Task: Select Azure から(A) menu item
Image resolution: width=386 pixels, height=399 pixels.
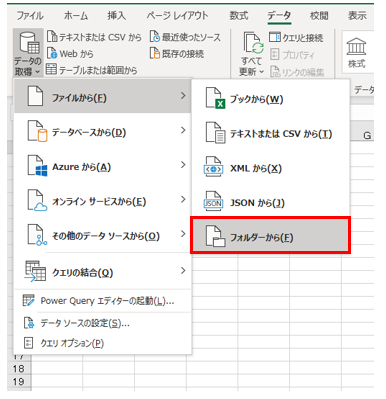Action: pyautogui.click(x=103, y=166)
